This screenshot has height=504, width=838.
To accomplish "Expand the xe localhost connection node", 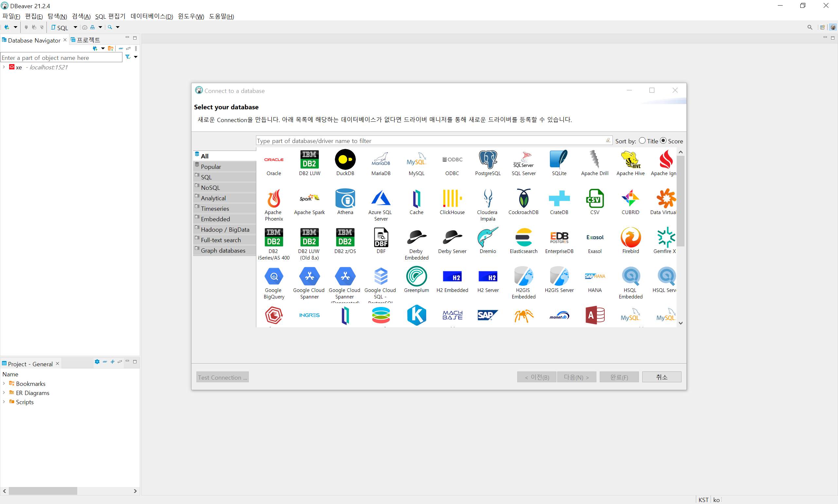I will (x=4, y=67).
